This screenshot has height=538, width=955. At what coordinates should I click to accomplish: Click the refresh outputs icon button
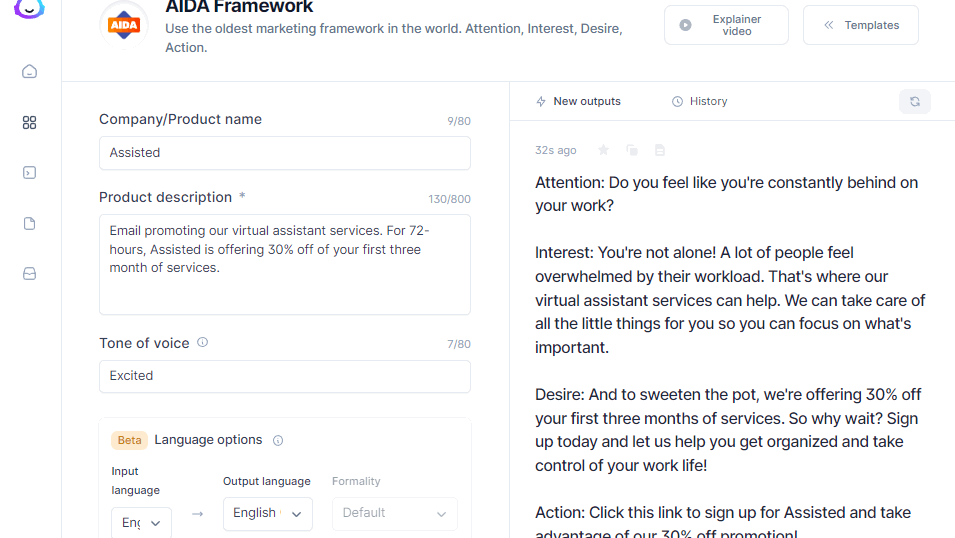click(914, 101)
